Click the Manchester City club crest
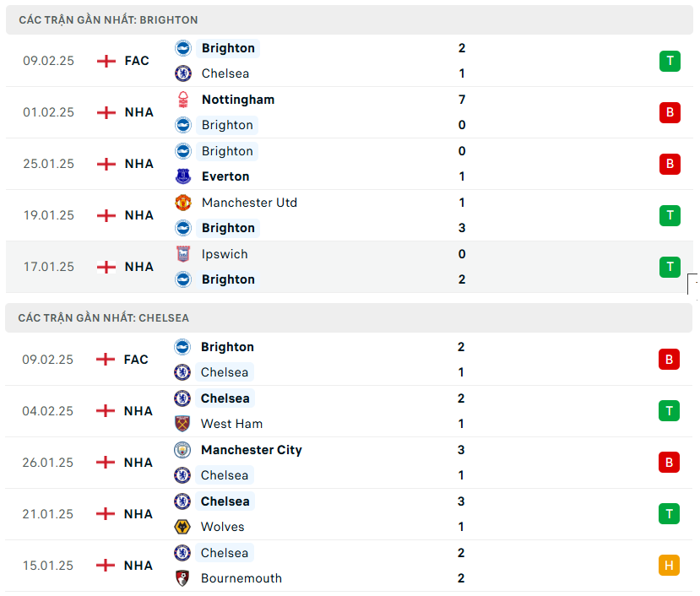700x596 pixels. click(x=182, y=450)
